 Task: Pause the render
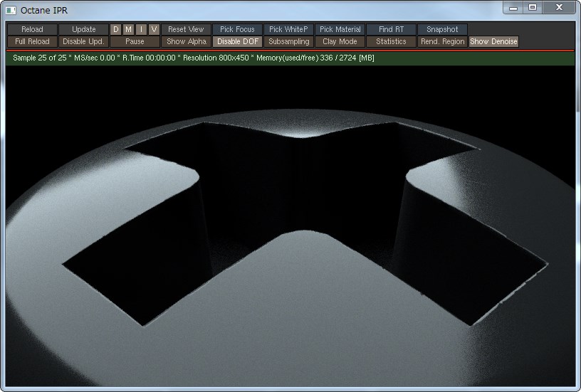[135, 41]
